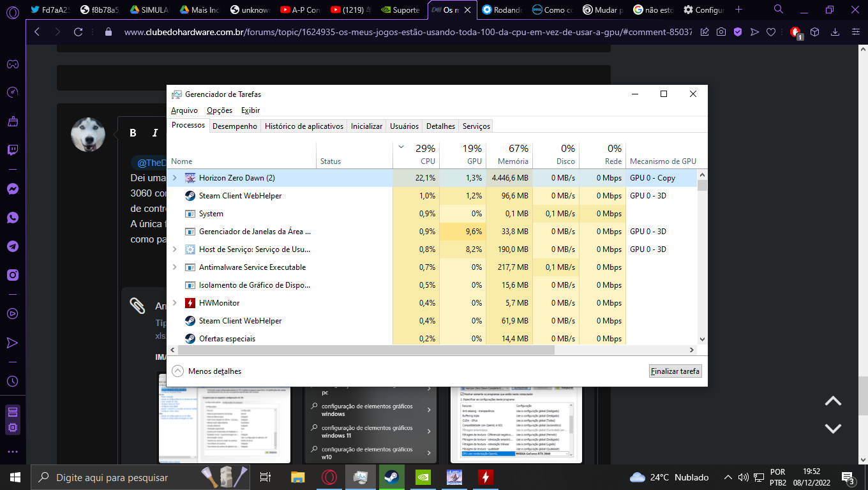
Task: Click the Task Manager horizontal scrollbar thumb
Action: (x=366, y=350)
